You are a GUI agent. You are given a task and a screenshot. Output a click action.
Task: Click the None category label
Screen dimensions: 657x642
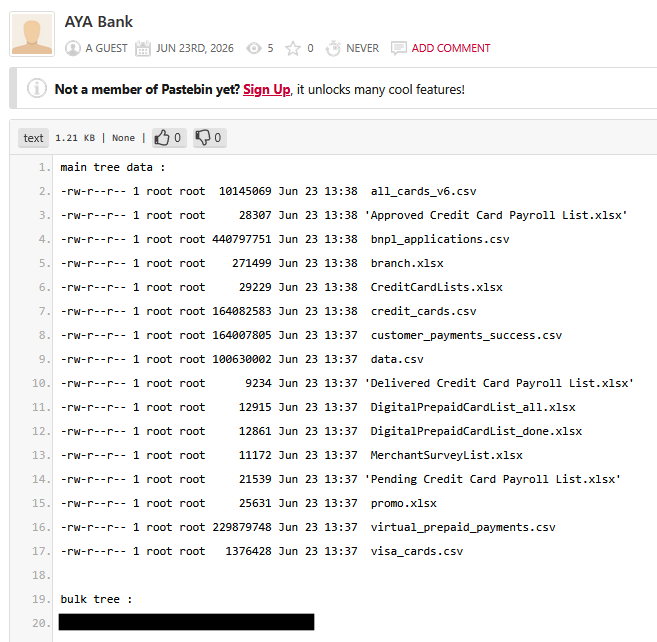coord(123,138)
